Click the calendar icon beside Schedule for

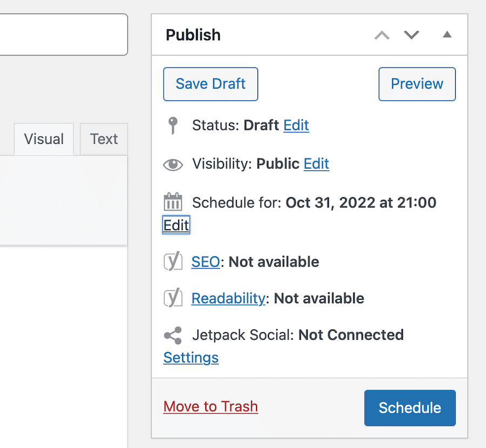(x=173, y=203)
